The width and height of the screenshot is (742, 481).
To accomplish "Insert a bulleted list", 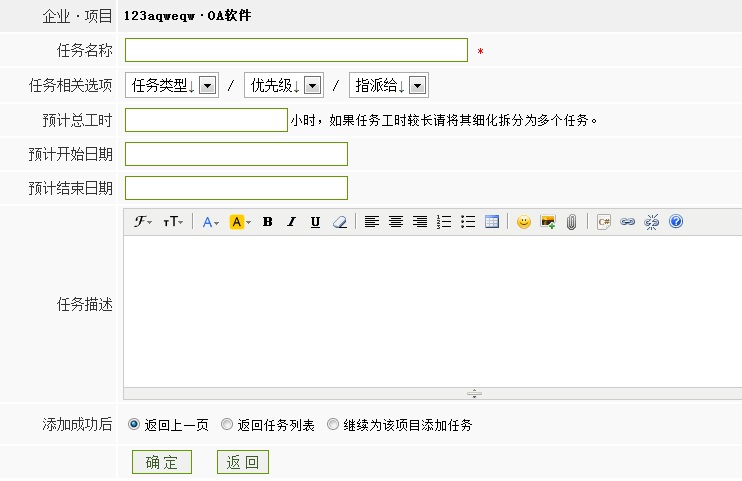I will pyautogui.click(x=468, y=222).
